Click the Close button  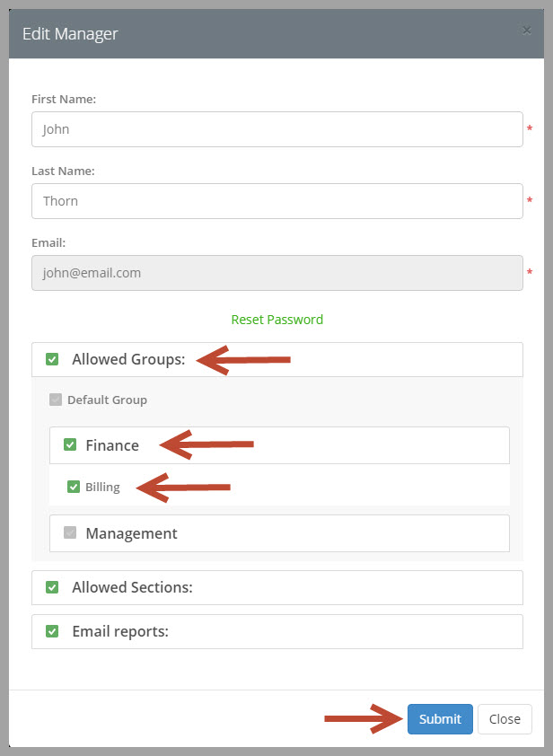pos(505,719)
